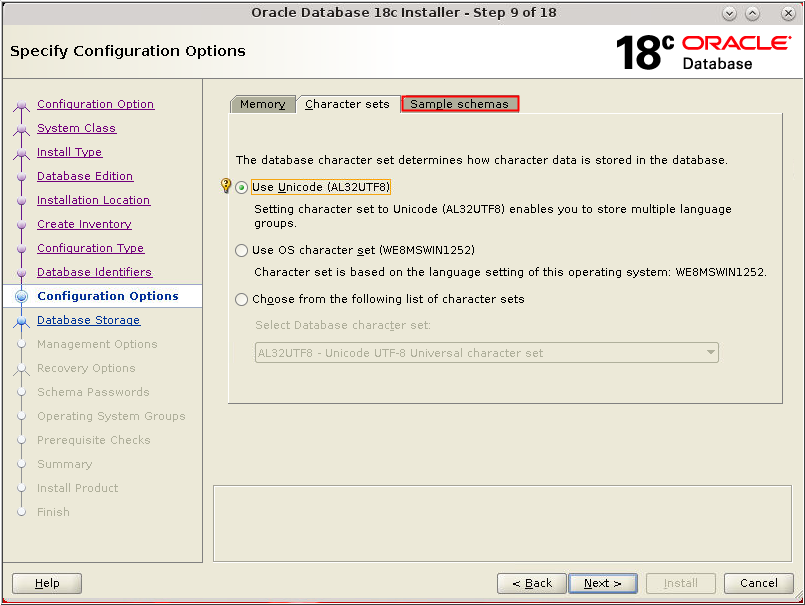This screenshot has height=605, width=805.
Task: Click the Database Storage step marker icon
Action: click(22, 322)
